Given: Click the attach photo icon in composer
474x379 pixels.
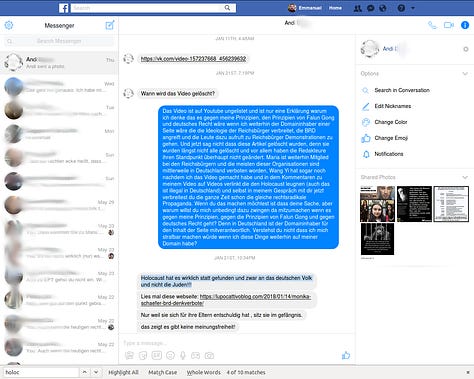Looking at the screenshot, I should click(129, 356).
